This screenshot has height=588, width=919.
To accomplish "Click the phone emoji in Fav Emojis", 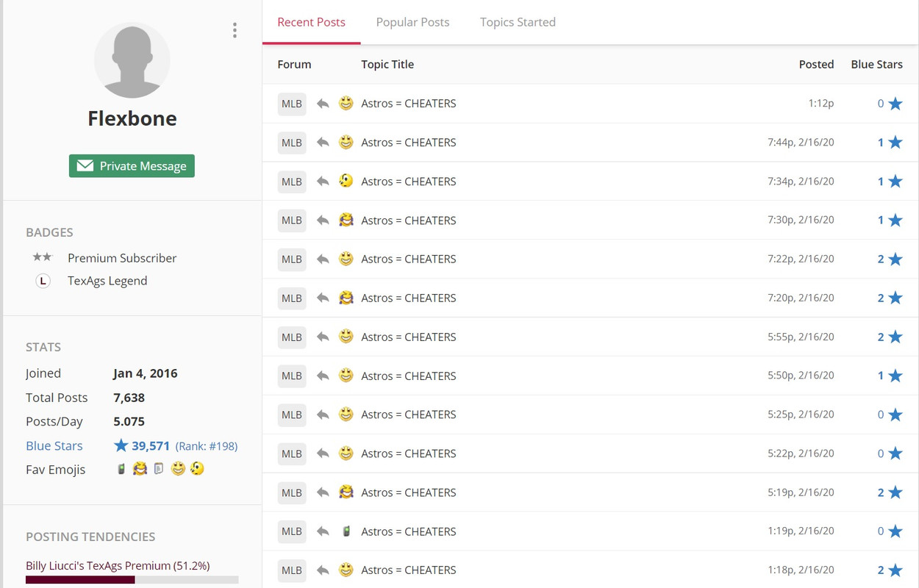I will click(121, 469).
